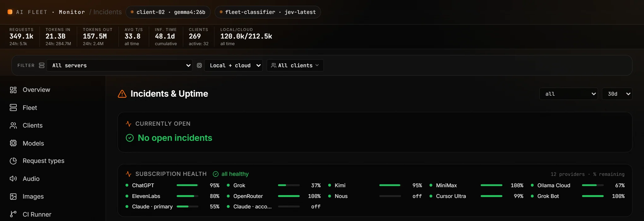Click the green status dot beside Nous
Viewport: 644px width, 221px height.
[x=330, y=196]
